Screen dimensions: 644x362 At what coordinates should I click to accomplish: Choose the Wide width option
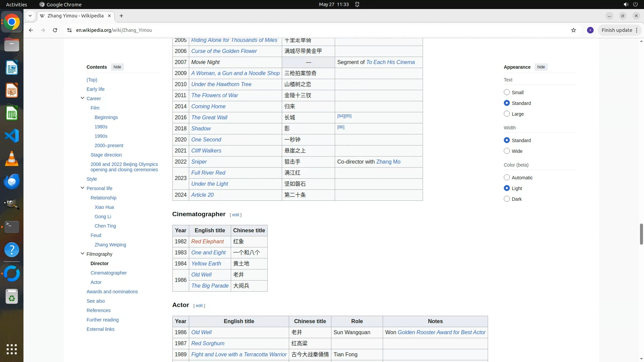click(x=507, y=151)
